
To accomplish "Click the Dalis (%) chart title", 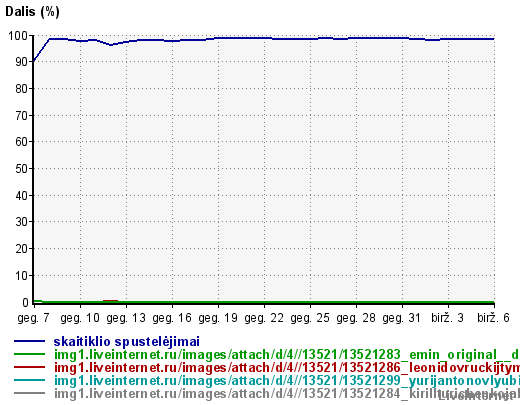I will (x=32, y=12).
